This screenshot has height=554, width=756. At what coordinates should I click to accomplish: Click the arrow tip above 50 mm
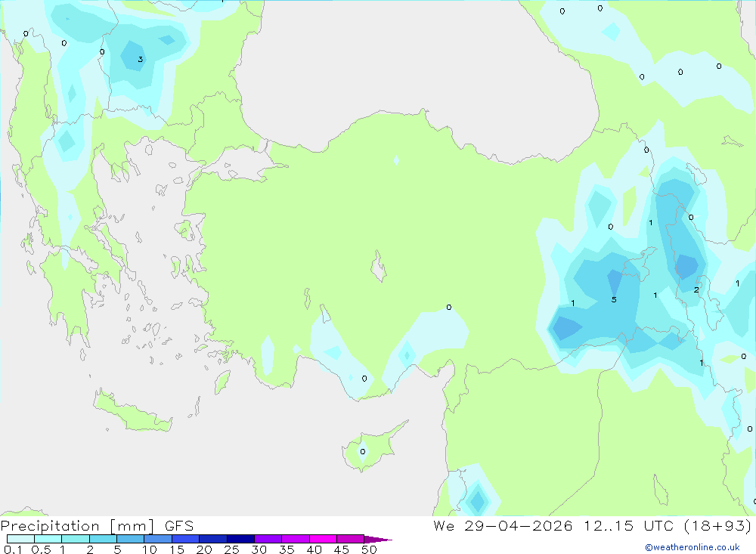pos(378,540)
